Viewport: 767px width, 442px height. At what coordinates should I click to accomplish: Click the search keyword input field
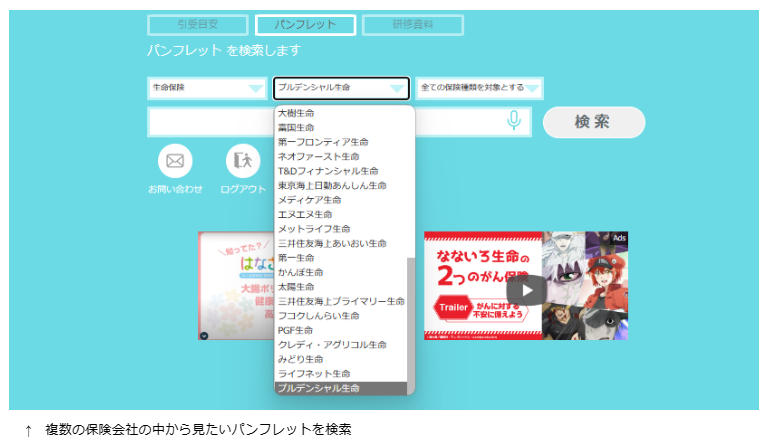211,122
